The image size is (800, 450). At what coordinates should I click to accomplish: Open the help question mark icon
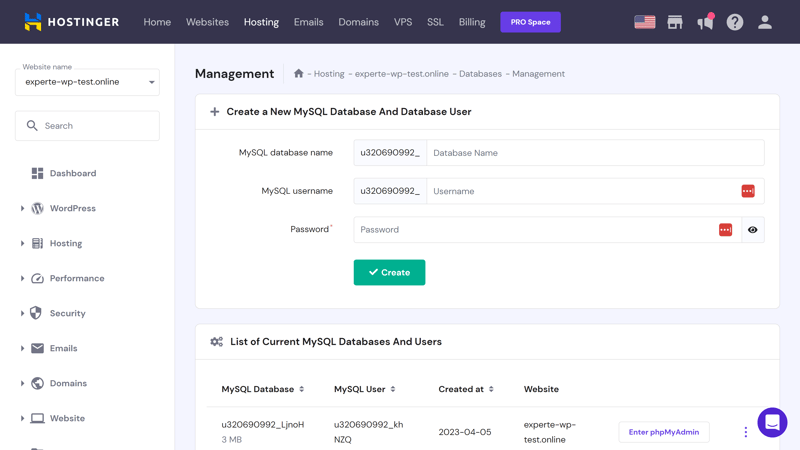pyautogui.click(x=735, y=22)
